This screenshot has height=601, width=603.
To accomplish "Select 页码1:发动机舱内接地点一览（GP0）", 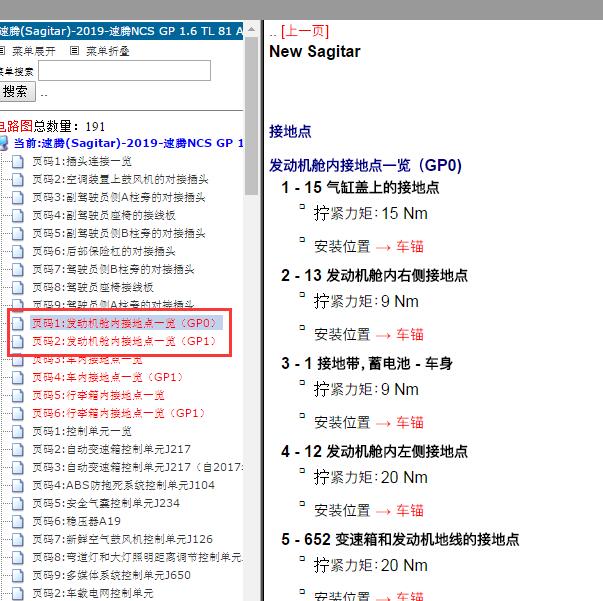I will (x=126, y=323).
